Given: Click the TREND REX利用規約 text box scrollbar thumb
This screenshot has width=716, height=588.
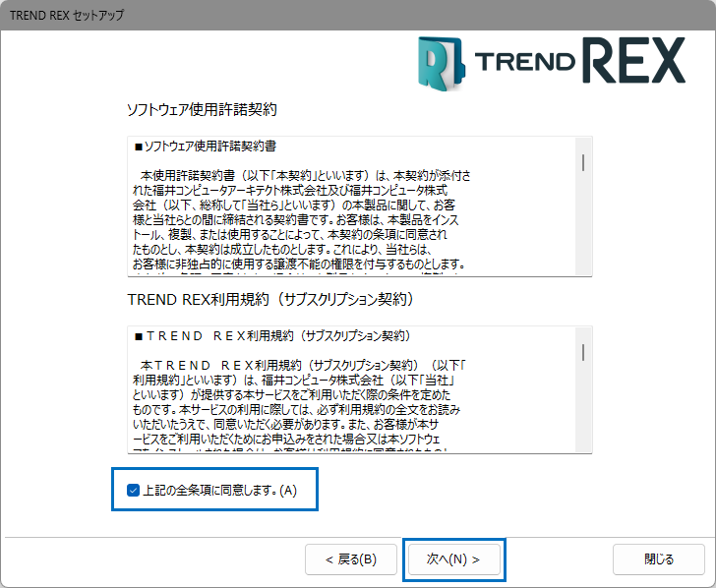Looking at the screenshot, I should (583, 352).
